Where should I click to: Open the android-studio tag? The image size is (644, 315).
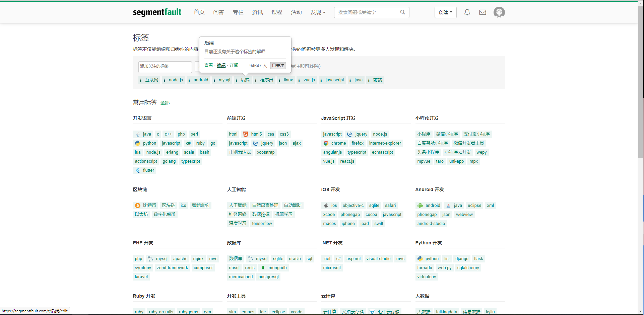431,224
